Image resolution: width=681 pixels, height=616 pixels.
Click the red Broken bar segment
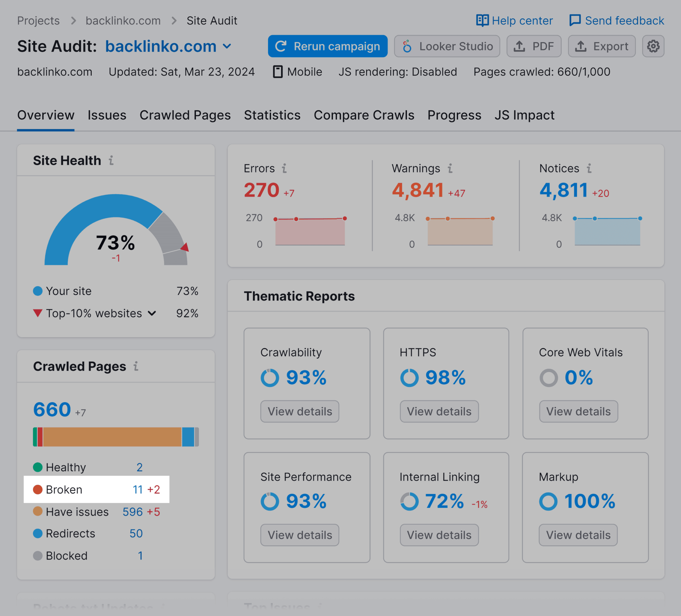coord(40,437)
